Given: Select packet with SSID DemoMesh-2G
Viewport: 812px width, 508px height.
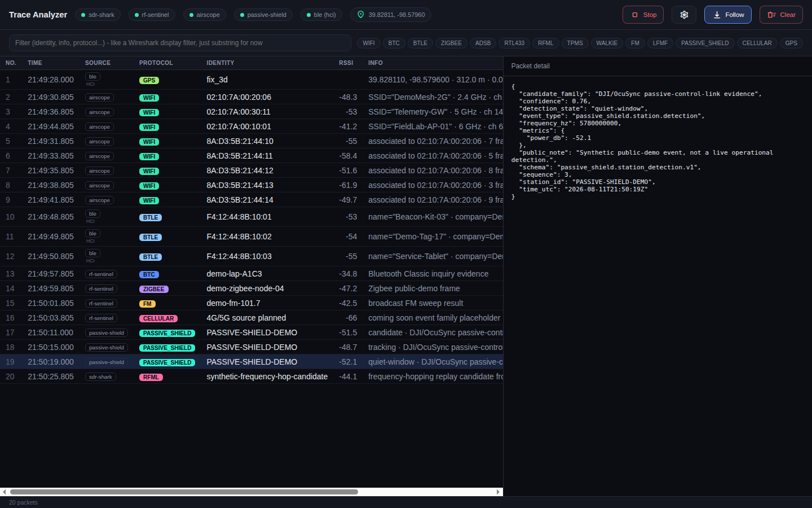Looking at the screenshot, I should pos(251,97).
